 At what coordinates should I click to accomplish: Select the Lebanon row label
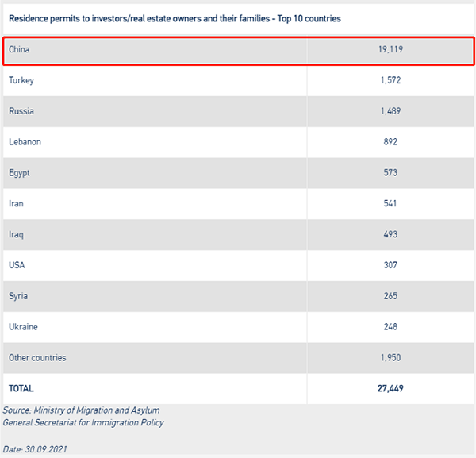[x=25, y=142]
